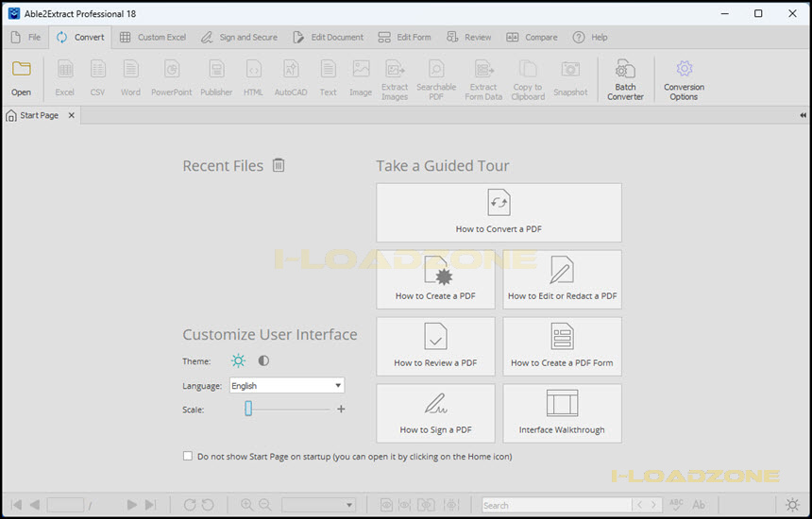Convert to Excel toolbar icon
Image resolution: width=812 pixels, height=519 pixels.
click(x=65, y=69)
